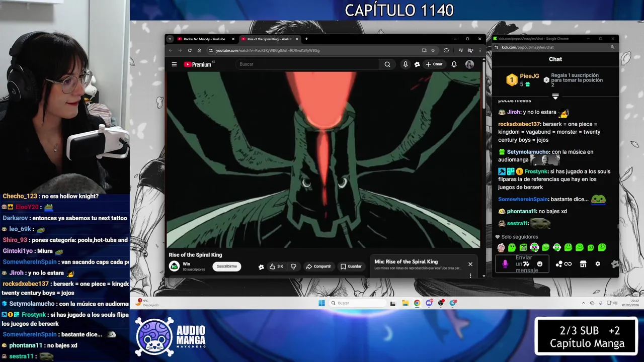Reload the YouTube page

(190, 50)
